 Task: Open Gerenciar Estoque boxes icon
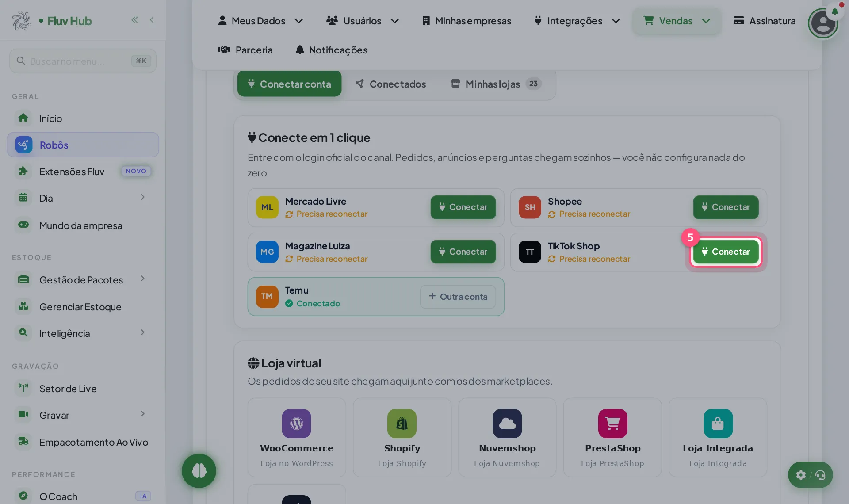point(23,306)
